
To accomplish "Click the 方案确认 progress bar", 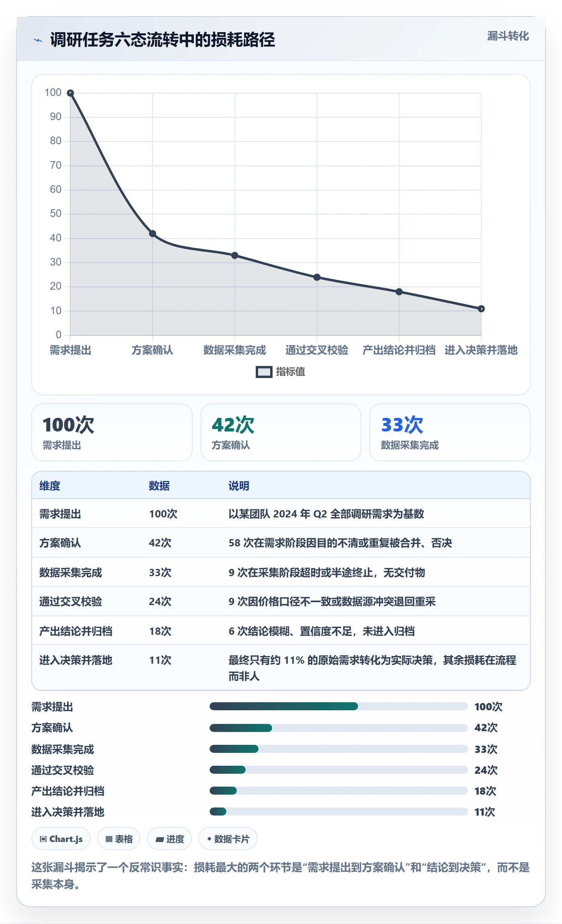I will coord(339,728).
